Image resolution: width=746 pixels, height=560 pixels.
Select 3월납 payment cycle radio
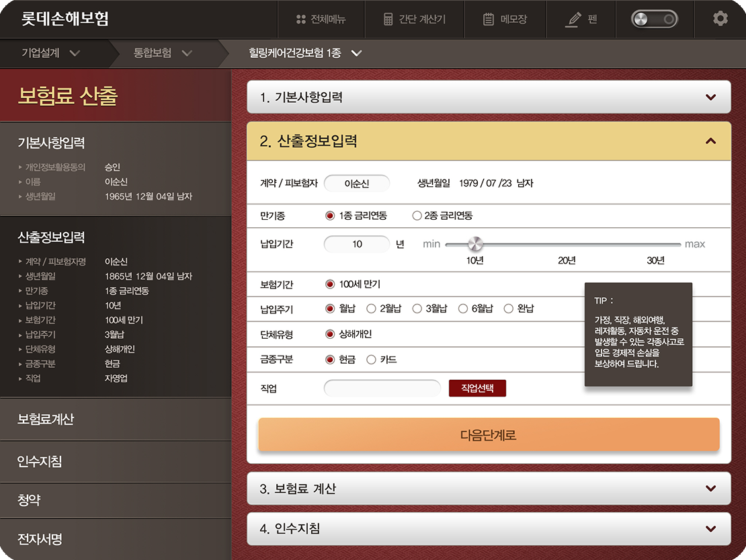point(417,309)
